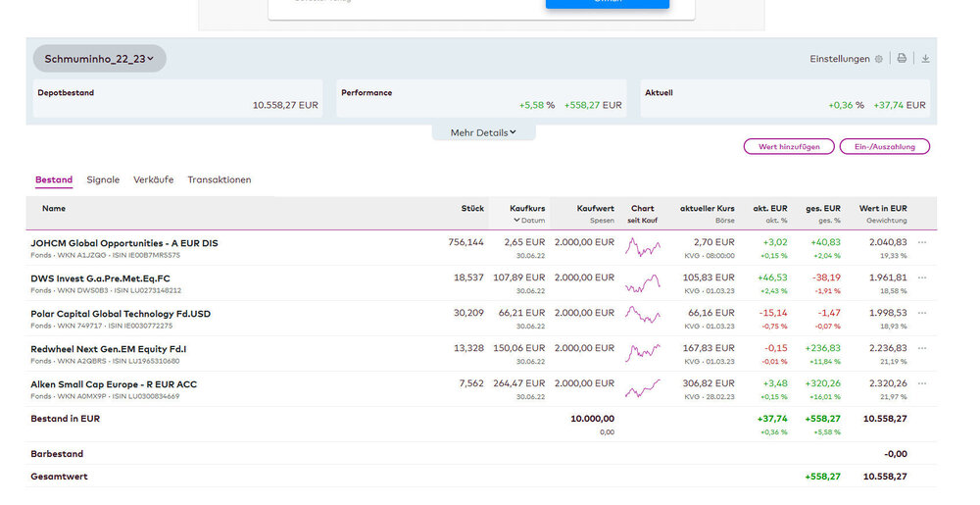Viewport: 980px width, 505px height.
Task: Select the Bestand tab
Action: pyautogui.click(x=54, y=180)
